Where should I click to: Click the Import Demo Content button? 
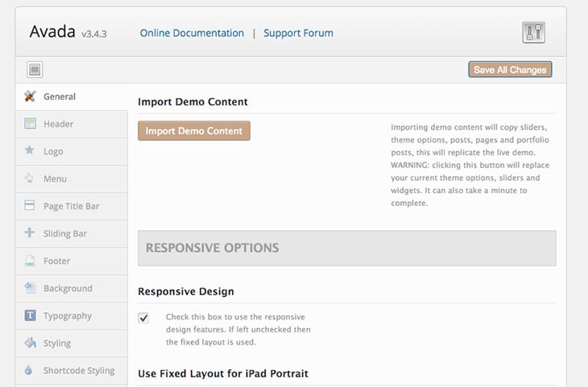coord(194,131)
